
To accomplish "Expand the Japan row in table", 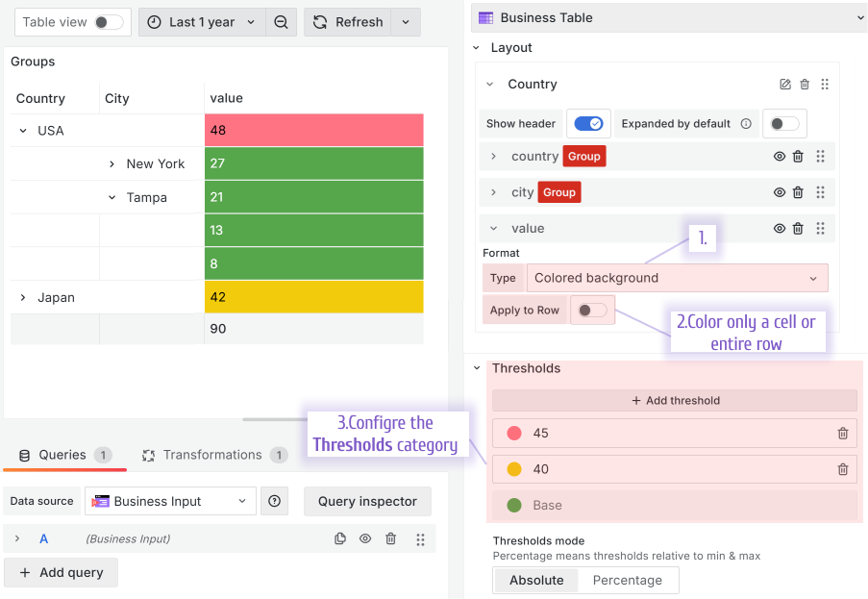I will point(23,298).
